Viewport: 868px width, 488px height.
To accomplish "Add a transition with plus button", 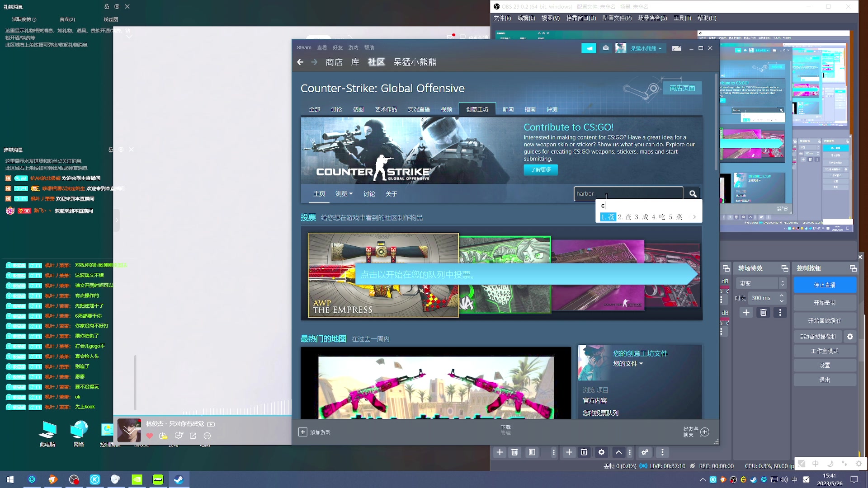I will tap(746, 312).
